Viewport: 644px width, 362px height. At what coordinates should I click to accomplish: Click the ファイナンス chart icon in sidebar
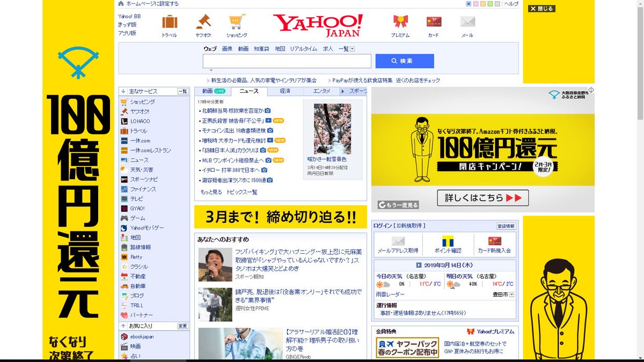coord(124,189)
